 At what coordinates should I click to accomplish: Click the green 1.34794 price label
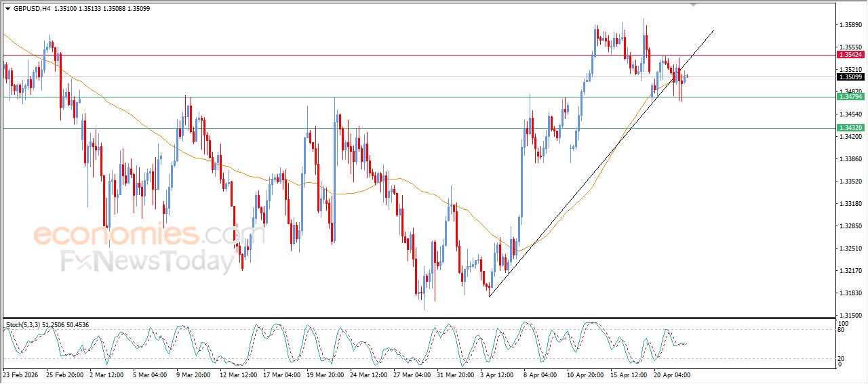pyautogui.click(x=850, y=97)
